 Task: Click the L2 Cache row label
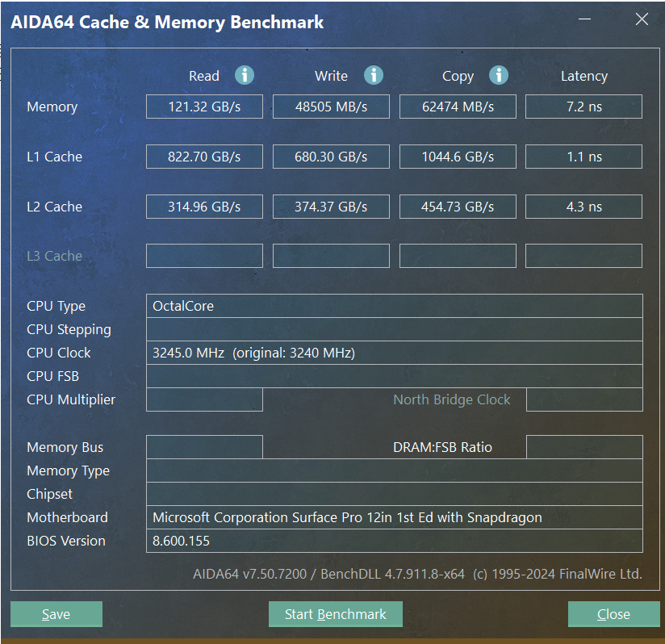[x=54, y=207]
